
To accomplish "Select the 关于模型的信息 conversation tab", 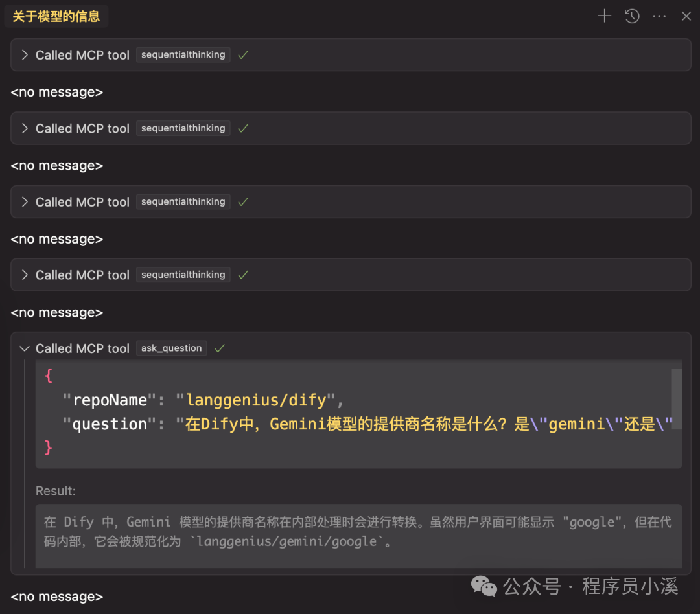I will (56, 16).
